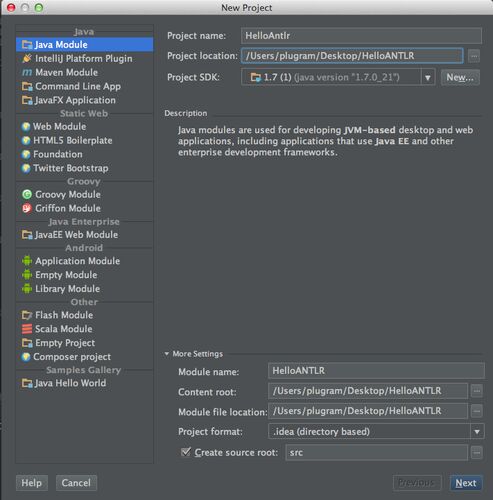The height and width of the screenshot is (500, 493).
Task: Click the Twitter Bootstrap globe icon
Action: 26,168
